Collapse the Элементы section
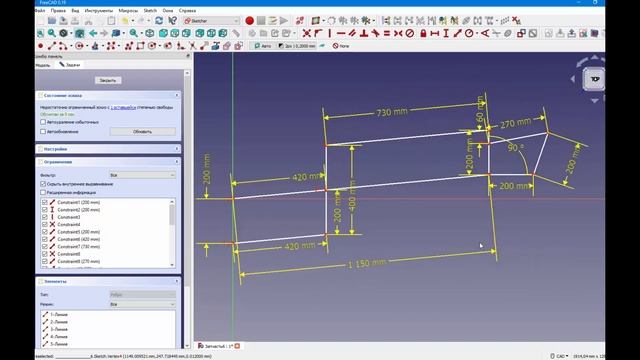 [x=177, y=282]
